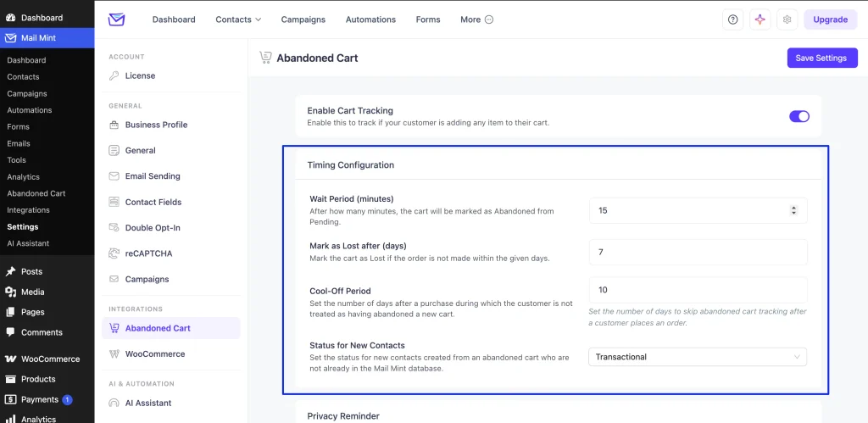The height and width of the screenshot is (423, 868).
Task: Click the License key icon
Action: pyautogui.click(x=114, y=75)
